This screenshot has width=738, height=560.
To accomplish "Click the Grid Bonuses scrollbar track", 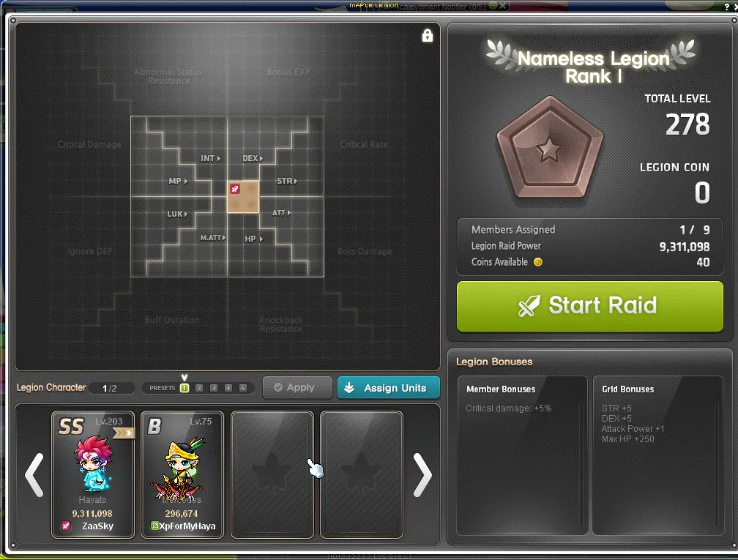I will 717,463.
